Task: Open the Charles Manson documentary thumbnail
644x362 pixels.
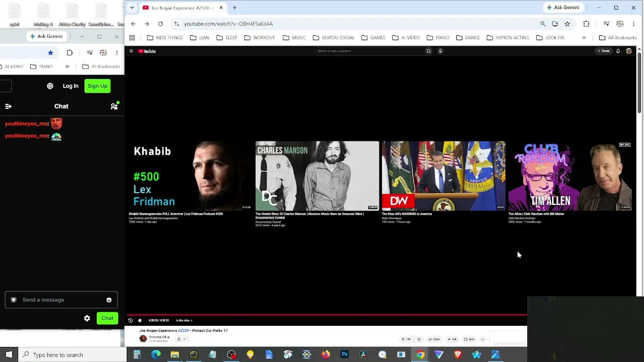Action: click(x=317, y=175)
